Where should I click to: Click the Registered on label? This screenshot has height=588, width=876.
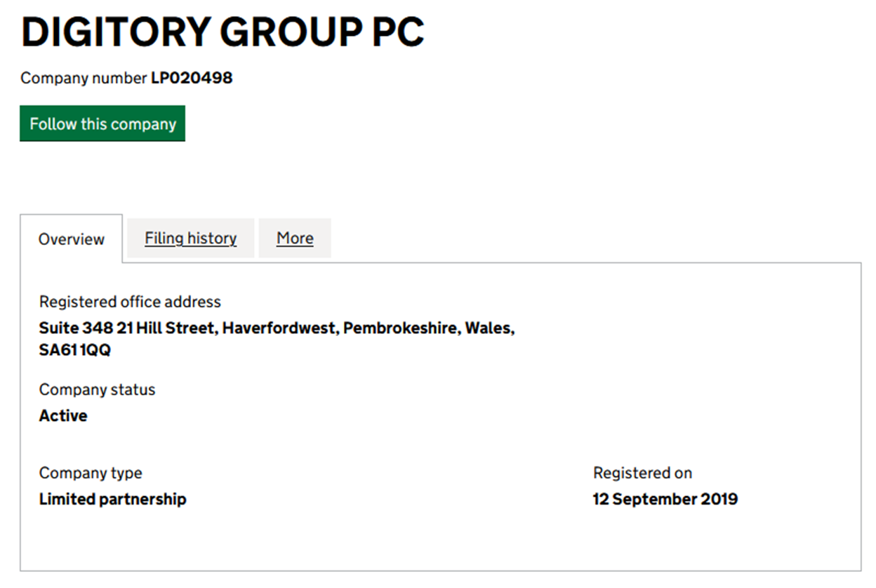tap(642, 473)
